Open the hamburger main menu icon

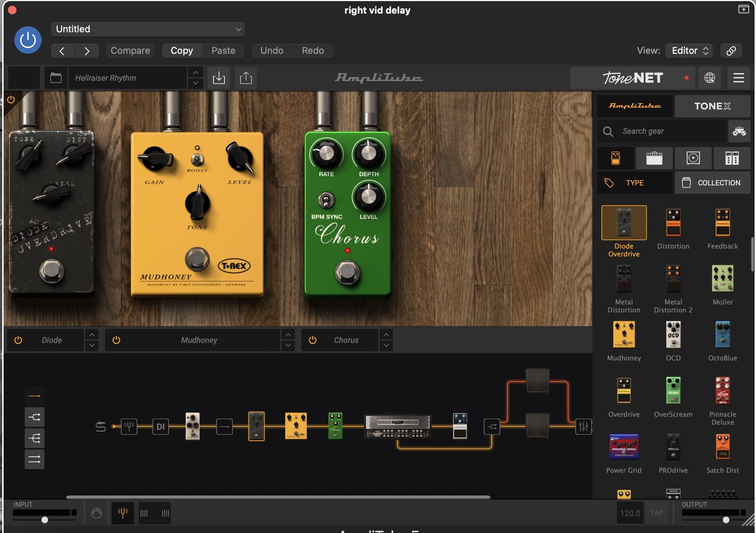click(x=738, y=78)
